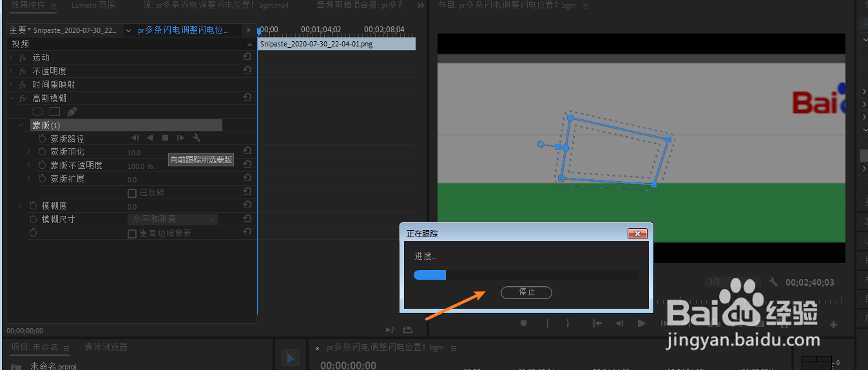868x370 pixels.
Task: Click the tracking progress bar
Action: 526,275
